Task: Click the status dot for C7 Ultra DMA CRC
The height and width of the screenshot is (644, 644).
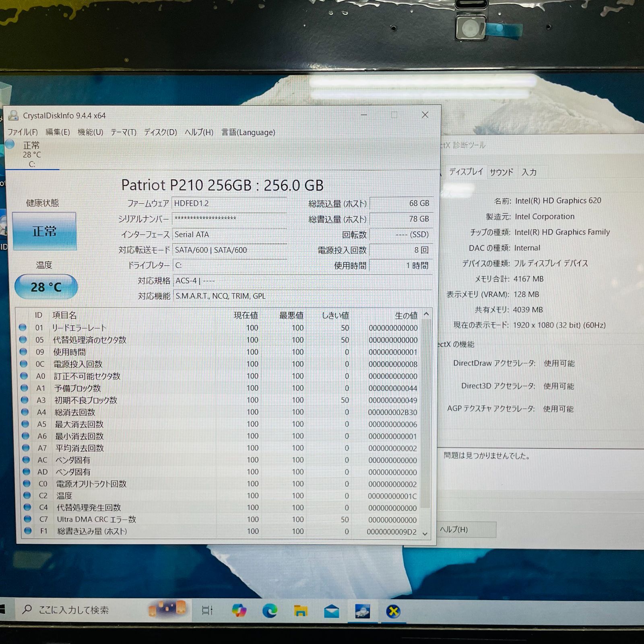Action: [27, 519]
